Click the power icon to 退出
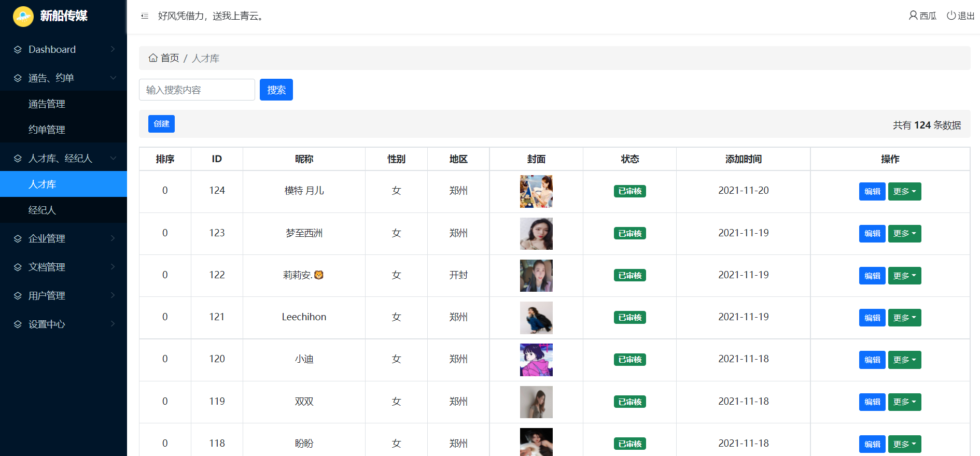The width and height of the screenshot is (980, 456). coord(951,16)
